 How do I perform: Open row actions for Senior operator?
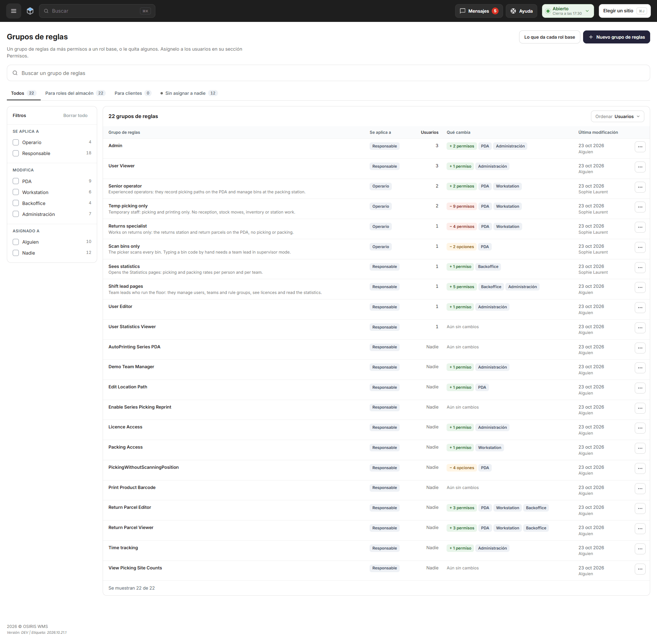tap(640, 187)
